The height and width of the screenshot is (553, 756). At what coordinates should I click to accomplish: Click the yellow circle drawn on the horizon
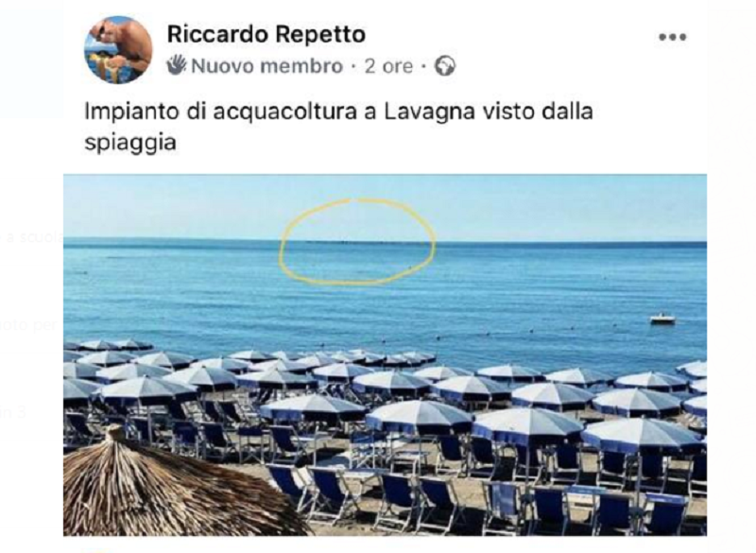(x=357, y=241)
